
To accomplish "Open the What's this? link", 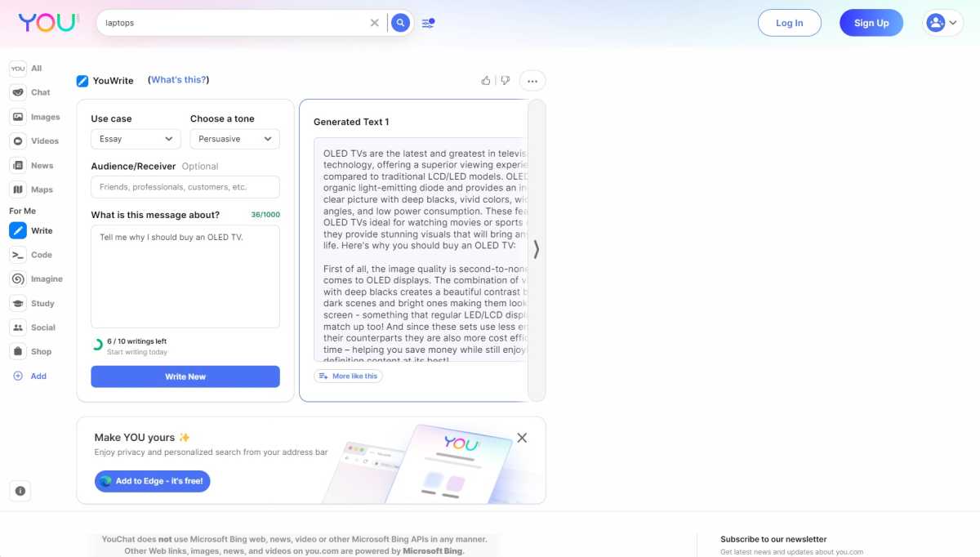I will click(179, 80).
